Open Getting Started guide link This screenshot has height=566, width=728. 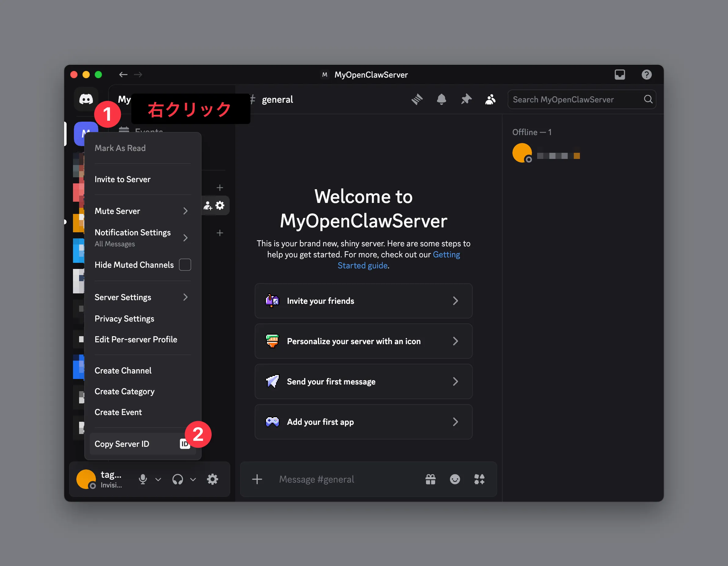362,265
